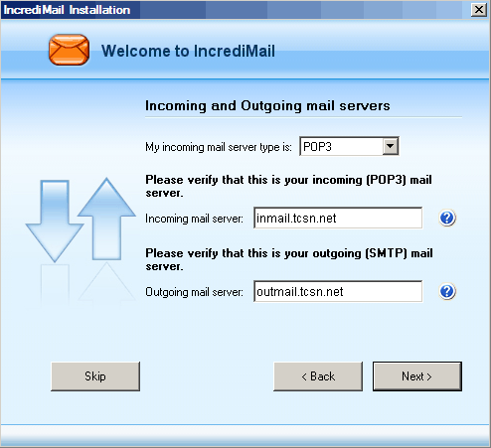Click the 'Outgoing mail server:' label
491x448 pixels.
tap(194, 292)
